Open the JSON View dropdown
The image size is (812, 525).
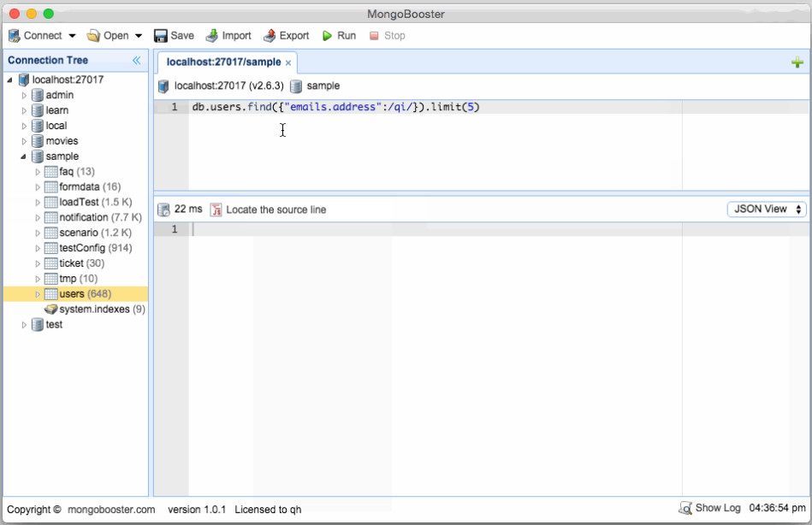point(767,209)
